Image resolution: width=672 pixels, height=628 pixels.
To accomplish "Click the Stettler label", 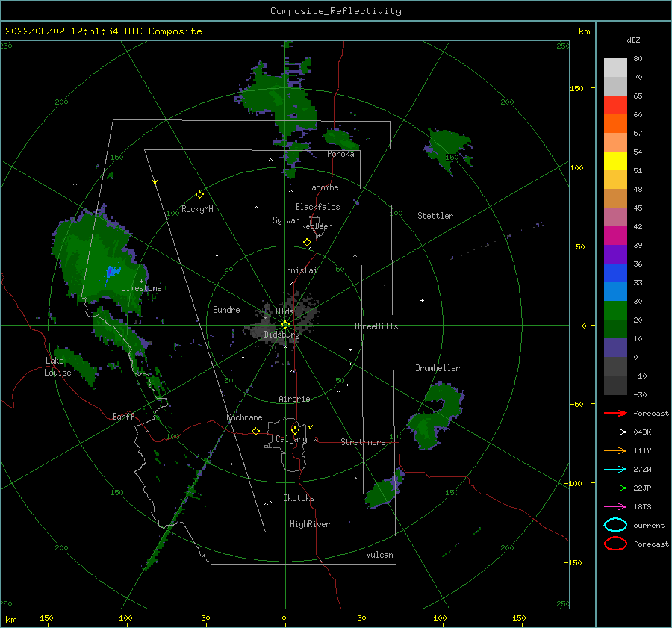I will (435, 216).
